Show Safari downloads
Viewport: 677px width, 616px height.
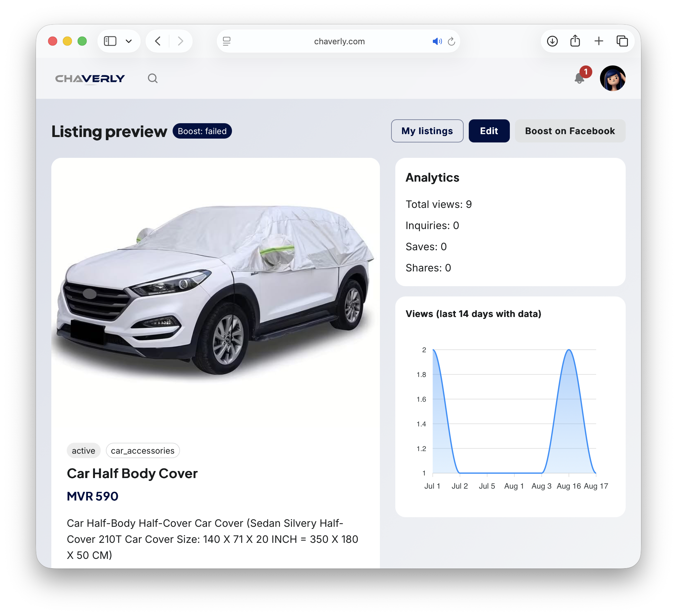(553, 41)
